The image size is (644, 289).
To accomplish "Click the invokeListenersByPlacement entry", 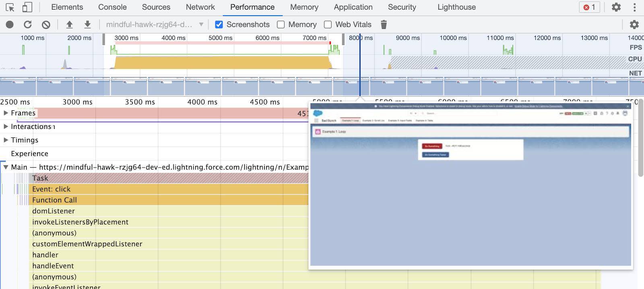I will [169, 222].
